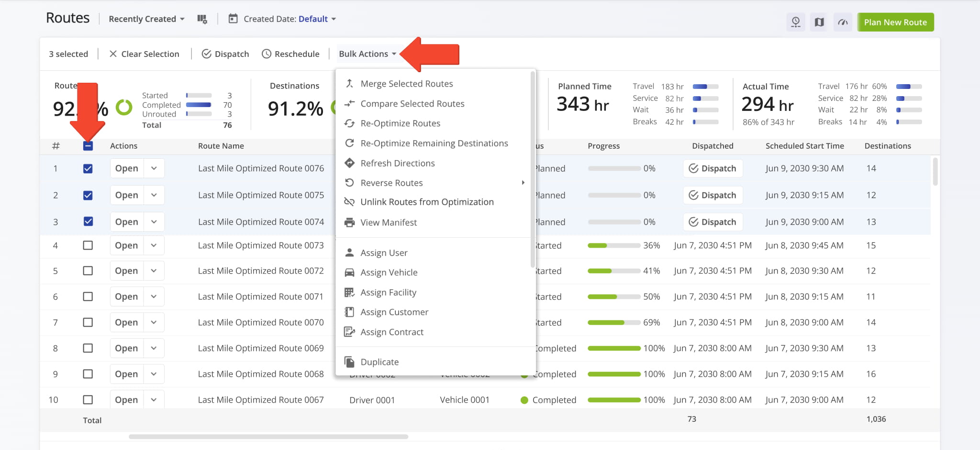This screenshot has width=980, height=450.
Task: Click the select-all checkbox in header
Action: (x=88, y=146)
